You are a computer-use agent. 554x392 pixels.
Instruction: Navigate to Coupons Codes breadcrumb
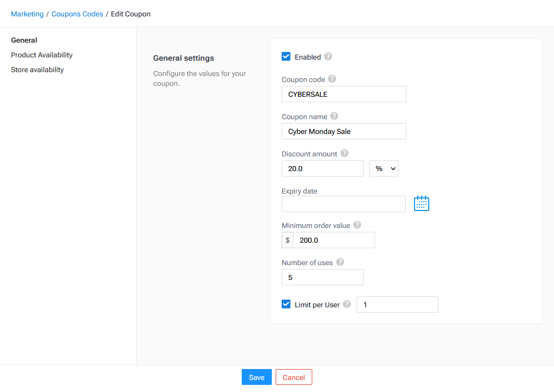click(77, 14)
